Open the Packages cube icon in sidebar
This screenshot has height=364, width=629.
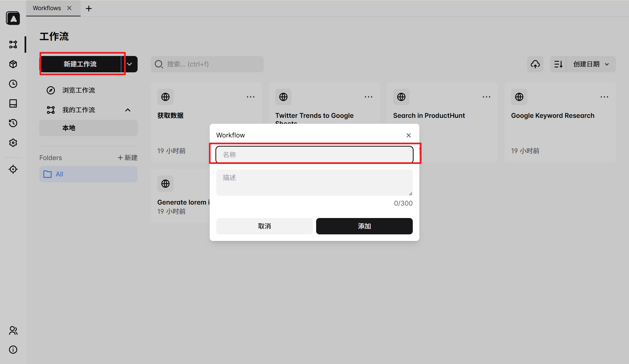tap(13, 64)
